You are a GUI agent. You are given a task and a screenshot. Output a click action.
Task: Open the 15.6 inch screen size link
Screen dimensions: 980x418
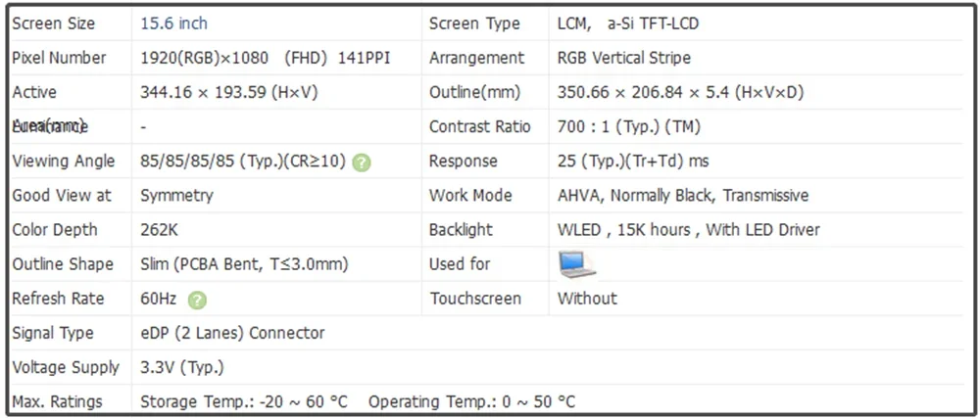click(174, 23)
